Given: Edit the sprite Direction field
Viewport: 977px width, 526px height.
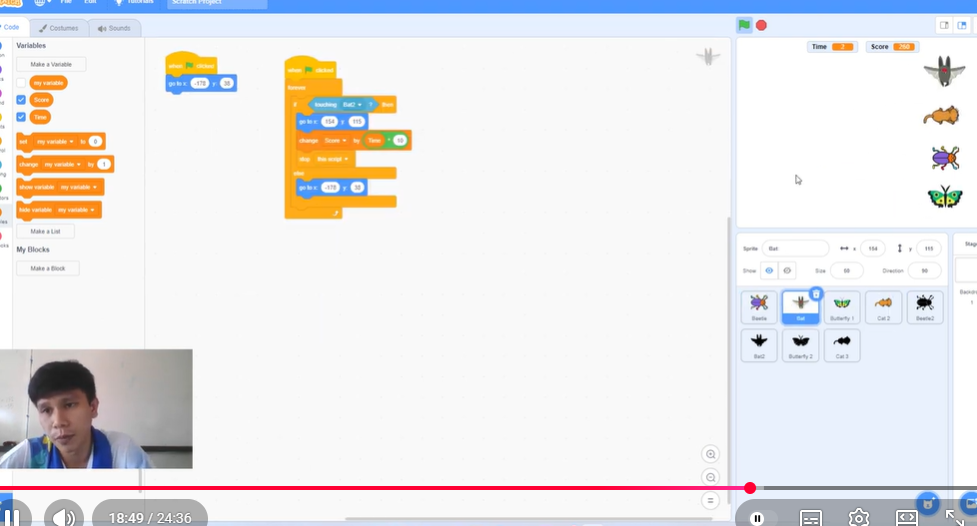Looking at the screenshot, I should tap(925, 271).
